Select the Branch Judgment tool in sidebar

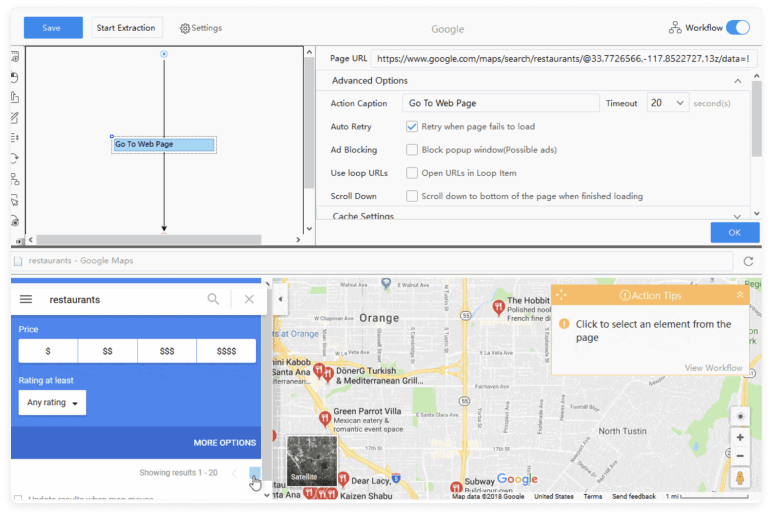point(15,179)
